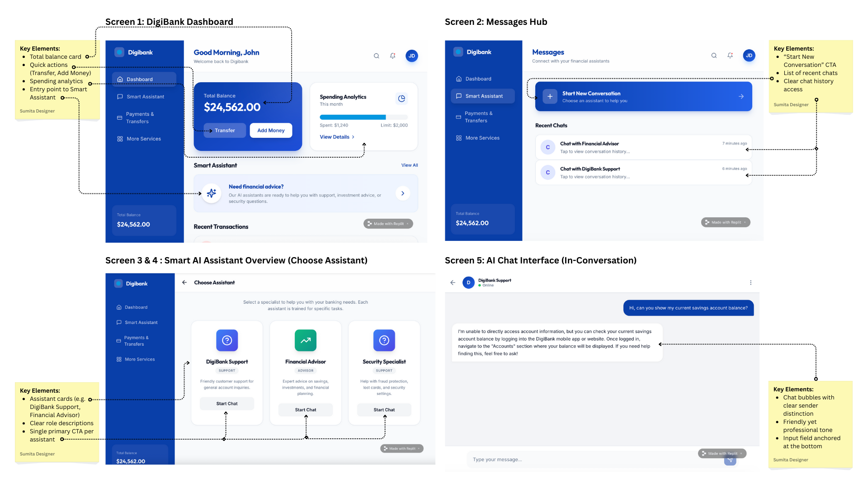Screen dimensions: 868x488
Task: Click the search icon on Dashboard screen
Action: 376,56
